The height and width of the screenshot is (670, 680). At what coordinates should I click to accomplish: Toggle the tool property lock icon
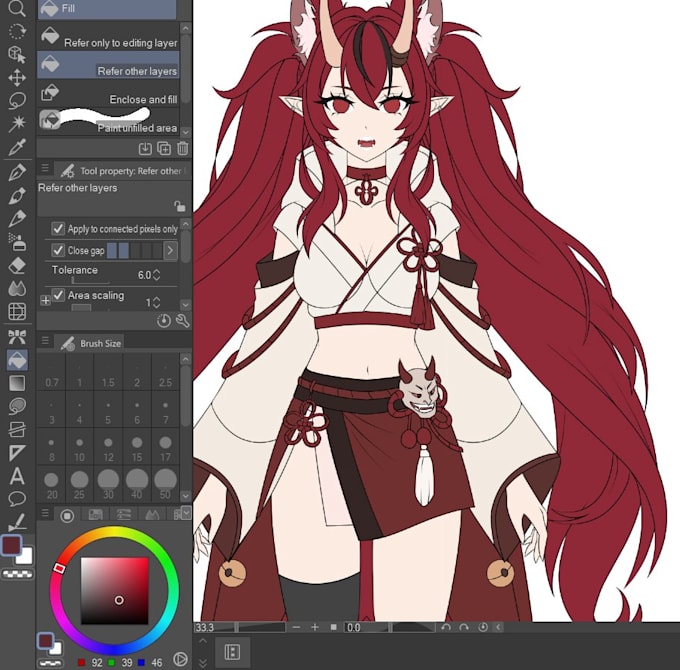(179, 206)
